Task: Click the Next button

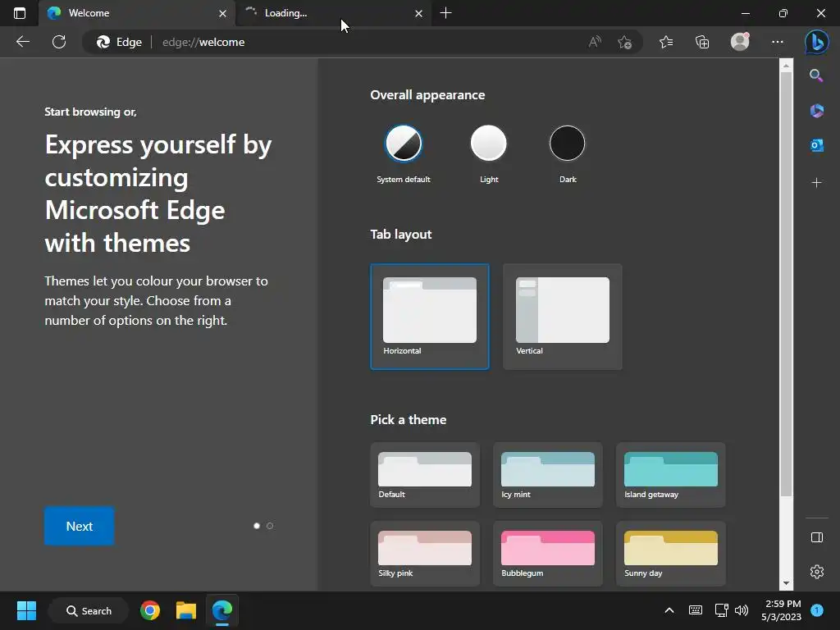Action: 80,526
